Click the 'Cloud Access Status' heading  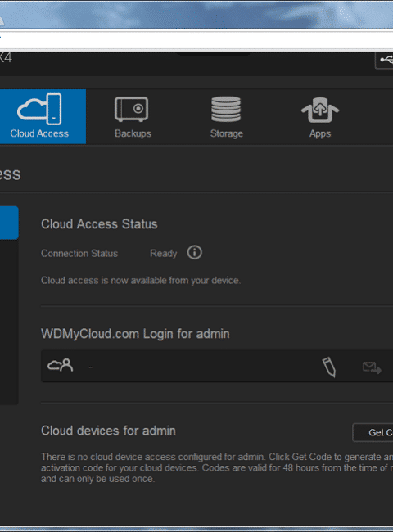pos(99,224)
